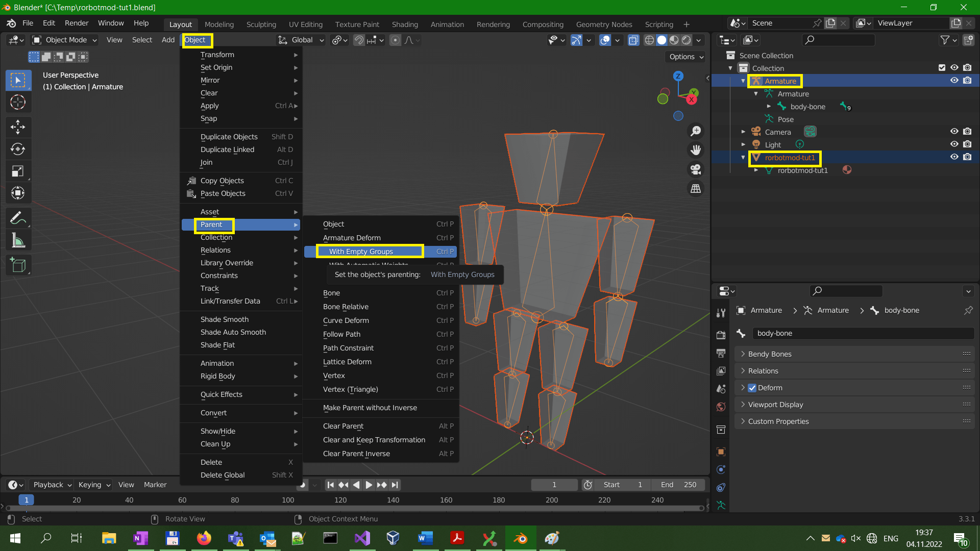Select the Measure tool
This screenshot has width=980, height=551.
pos(18,240)
